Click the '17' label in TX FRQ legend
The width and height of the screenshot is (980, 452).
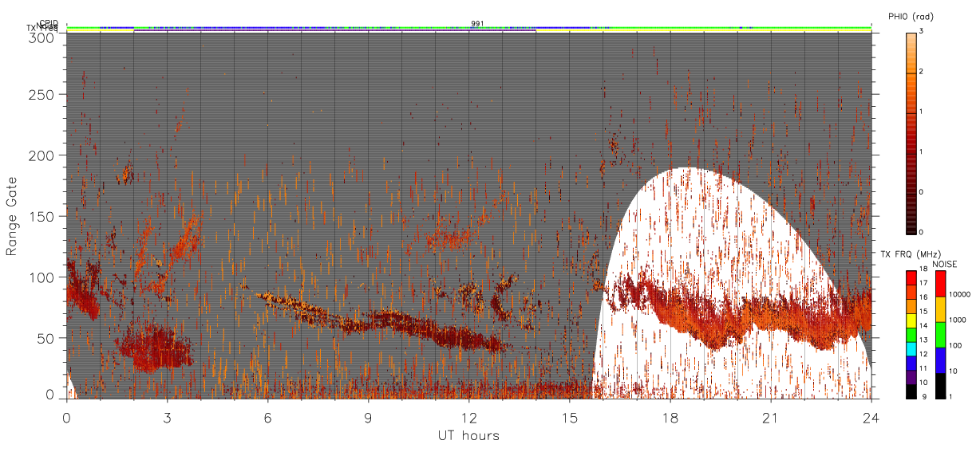tap(923, 283)
